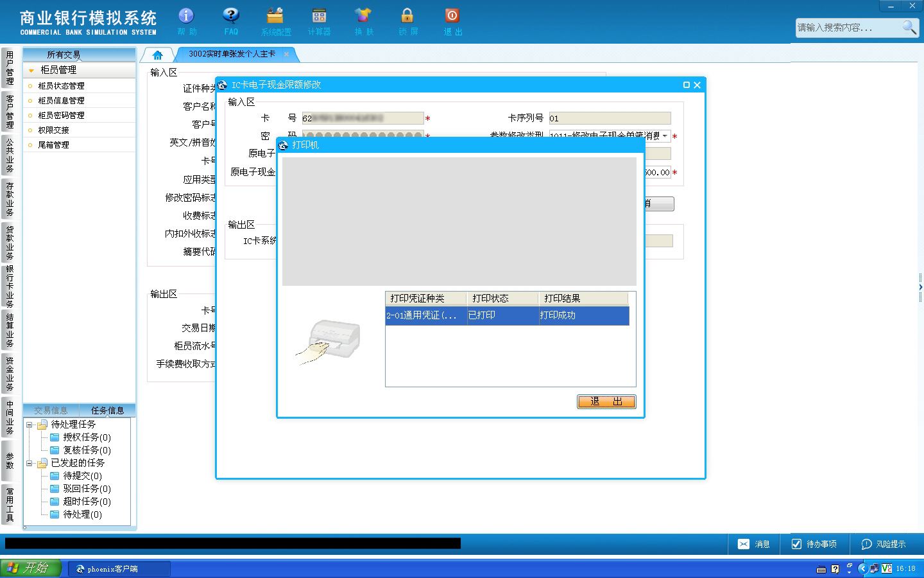The image size is (924, 578).
Task: Open 系统配置 system settings
Action: click(x=275, y=21)
